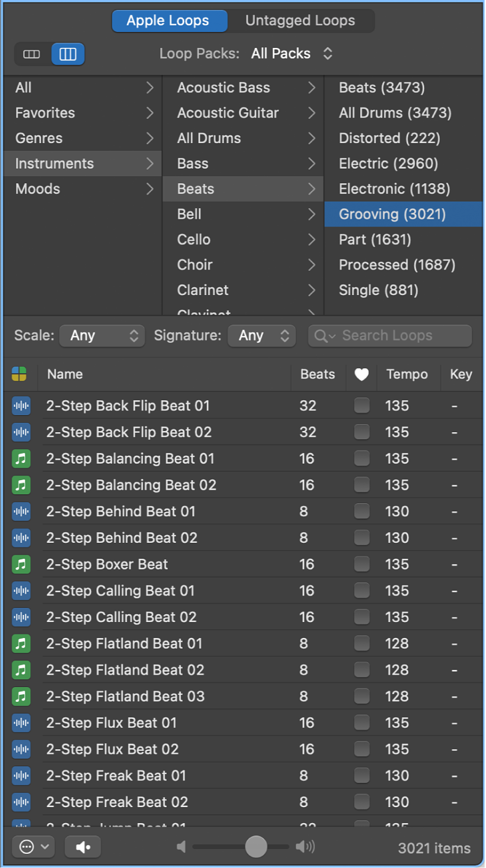Image resolution: width=486 pixels, height=868 pixels.
Task: Click the speaker preview button
Action: [83, 847]
